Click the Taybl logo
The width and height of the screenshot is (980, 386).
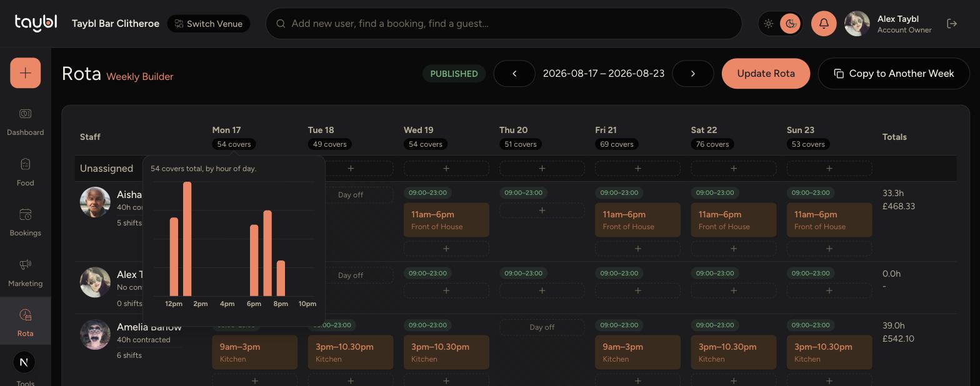36,23
